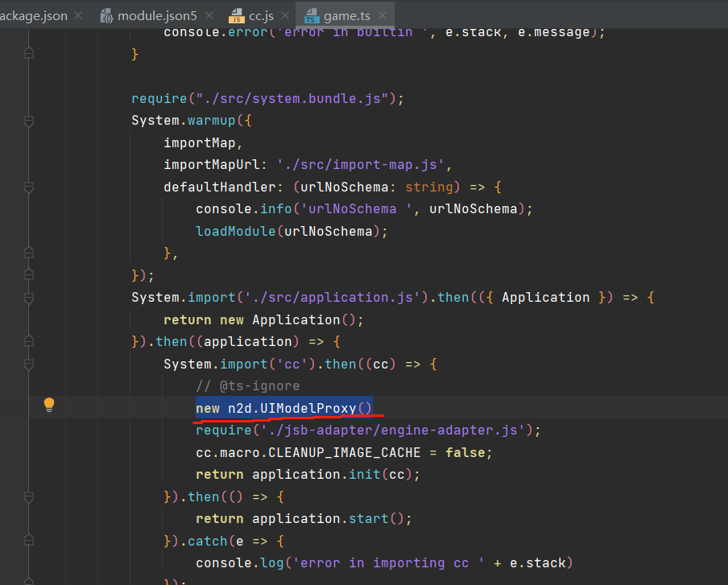The image size is (728, 585).
Task: Collapse the System.warmup block via gutter arrow
Action: click(27, 122)
